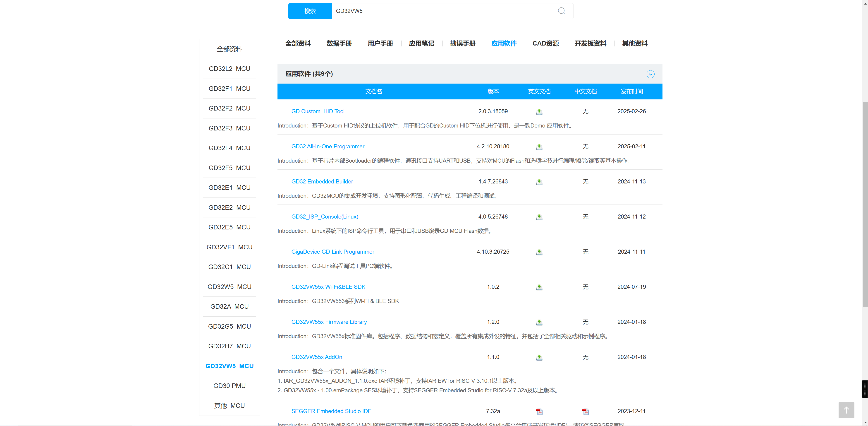868x426 pixels.
Task: Click the magnifier search icon
Action: pyautogui.click(x=561, y=11)
